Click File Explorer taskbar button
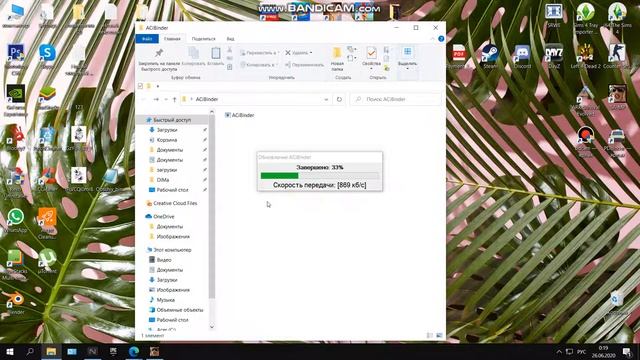Screen dimensions: 640x360 [x=51, y=351]
